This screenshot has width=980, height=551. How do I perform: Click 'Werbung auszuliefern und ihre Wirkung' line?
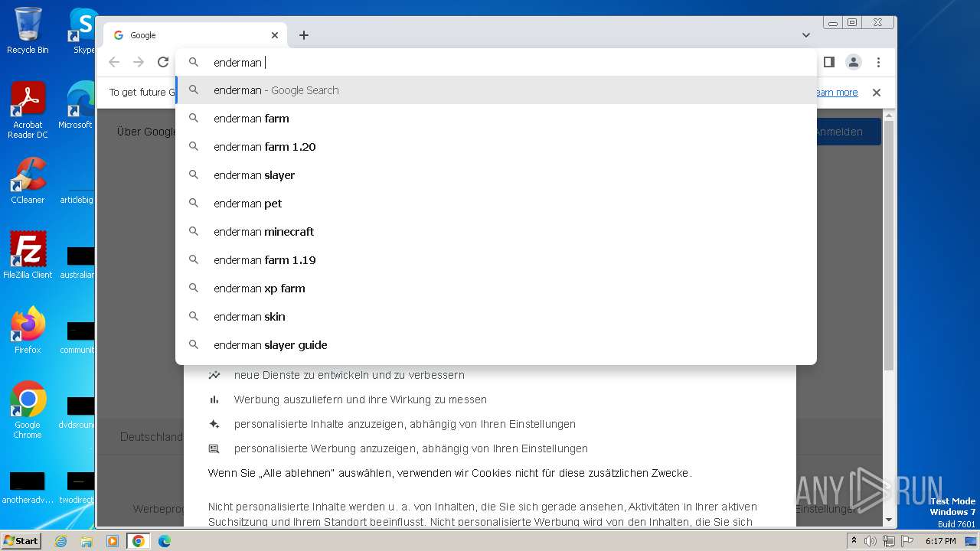(x=361, y=399)
